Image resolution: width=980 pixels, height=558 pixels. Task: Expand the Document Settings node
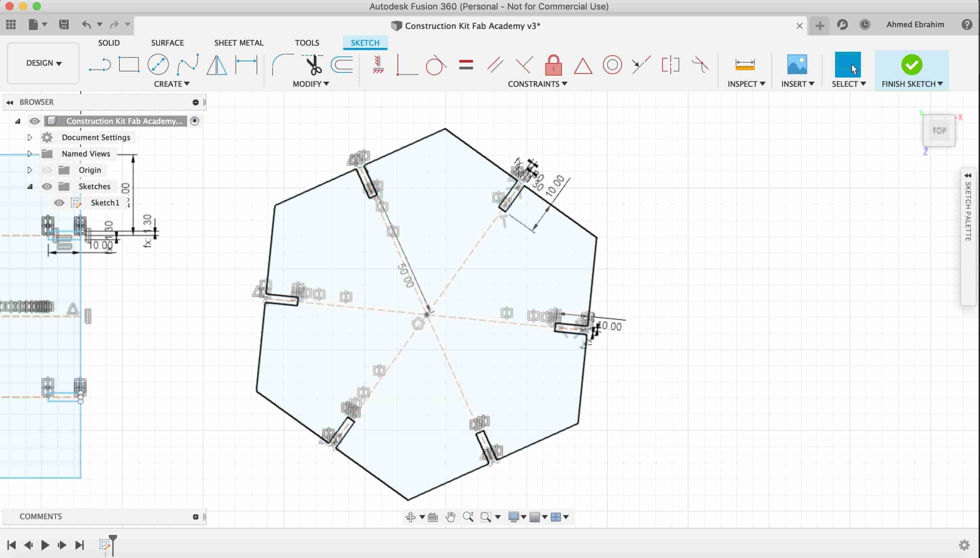pyautogui.click(x=30, y=137)
